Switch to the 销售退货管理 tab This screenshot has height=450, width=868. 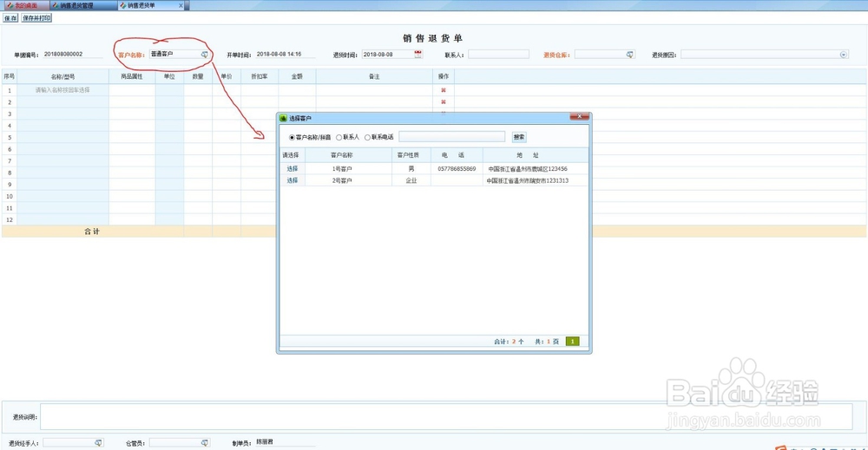76,5
